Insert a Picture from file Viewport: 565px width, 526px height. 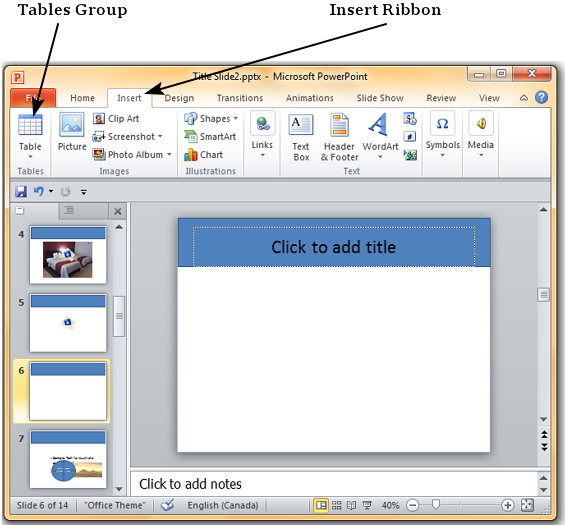(x=72, y=132)
